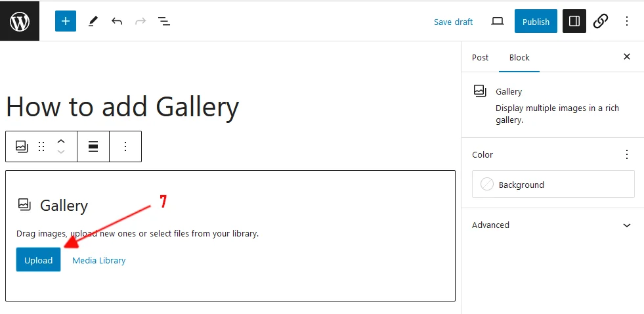Viewport: 644px width, 314px height.
Task: Switch to the Post tab
Action: [x=480, y=57]
